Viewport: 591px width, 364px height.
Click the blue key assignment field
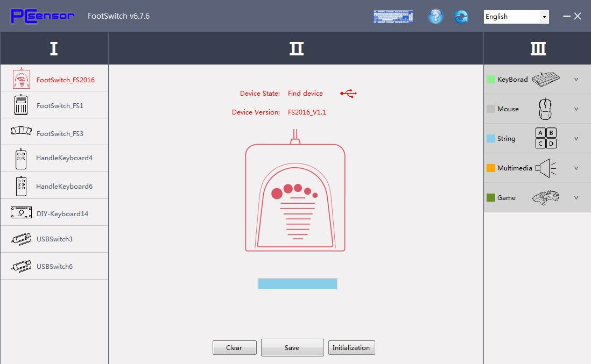[297, 284]
